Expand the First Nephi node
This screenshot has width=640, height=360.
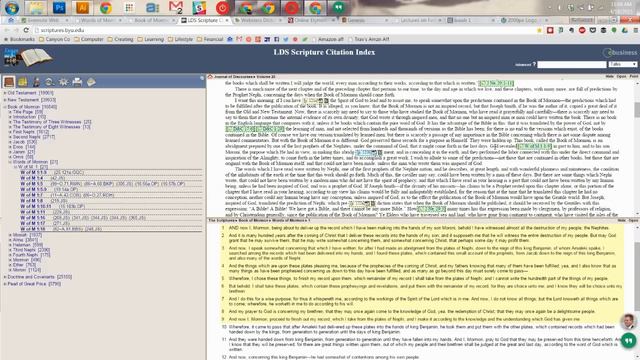(x=10, y=132)
